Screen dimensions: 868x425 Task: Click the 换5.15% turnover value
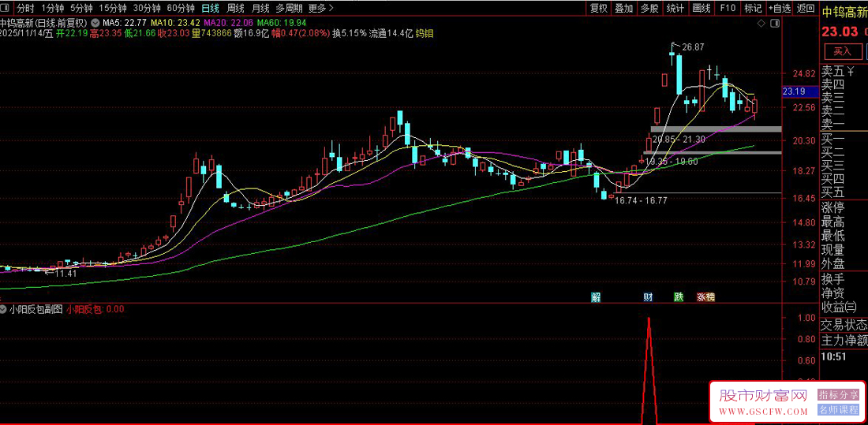coord(350,33)
